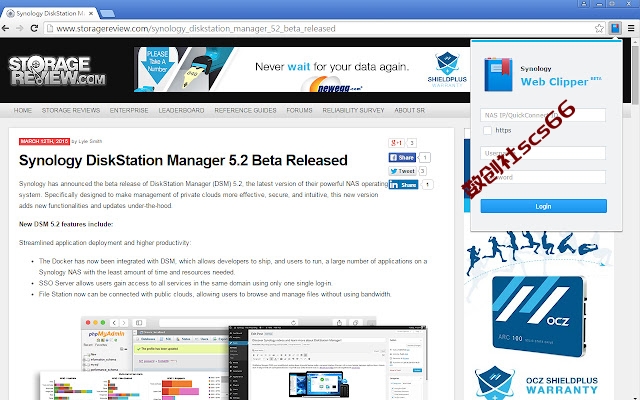The width and height of the screenshot is (640, 400).
Task: Click the Username input field
Action: pos(543,153)
